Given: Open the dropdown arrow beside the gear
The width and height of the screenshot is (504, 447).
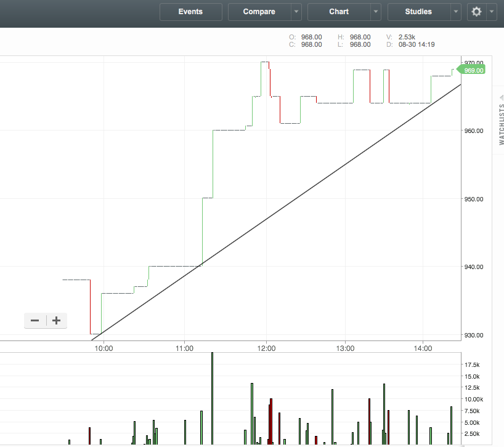Looking at the screenshot, I should tap(491, 12).
